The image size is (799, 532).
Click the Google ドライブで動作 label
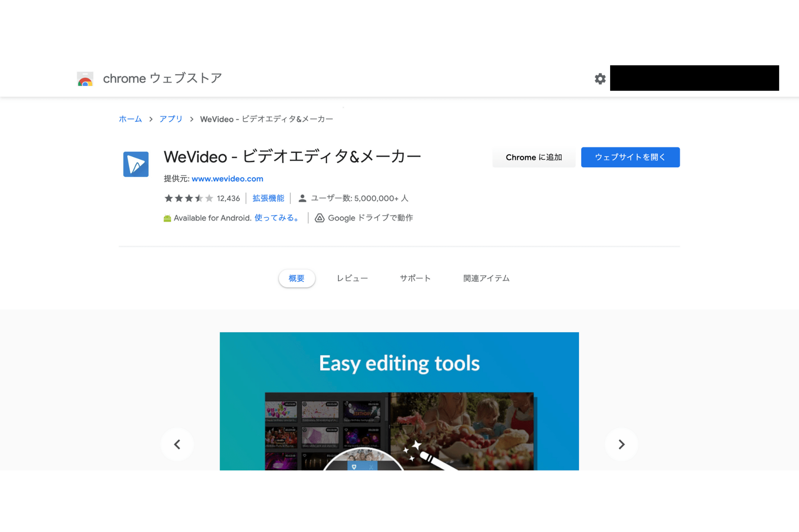tap(370, 218)
